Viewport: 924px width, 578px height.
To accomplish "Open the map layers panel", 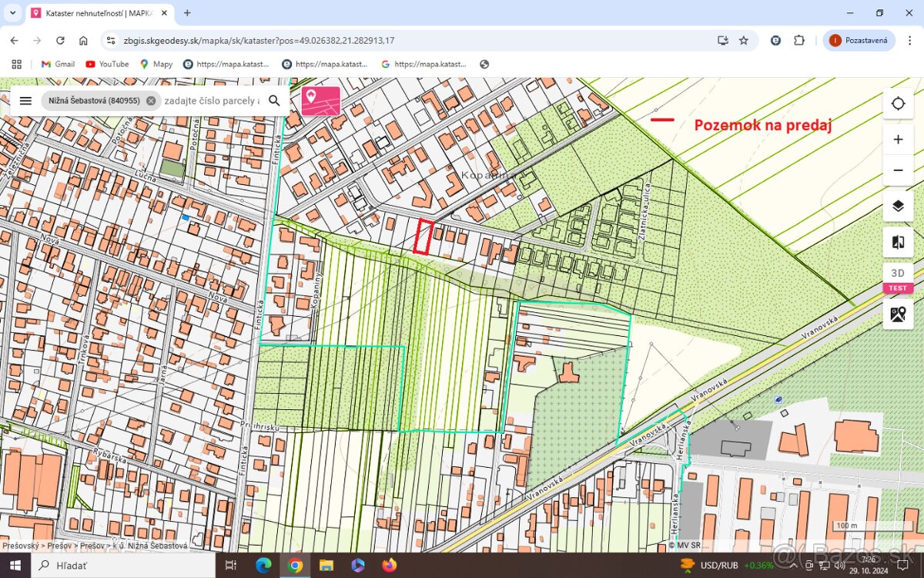I will pyautogui.click(x=898, y=206).
